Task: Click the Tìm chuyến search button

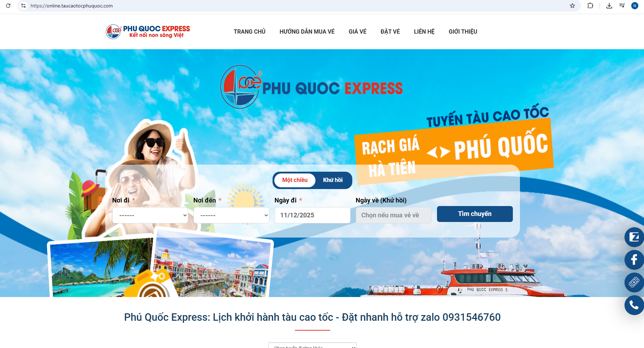Action: (x=475, y=214)
